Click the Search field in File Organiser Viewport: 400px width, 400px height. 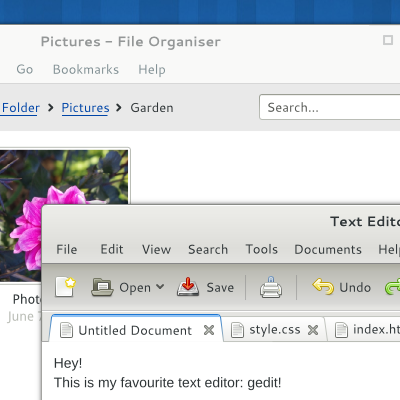(x=330, y=107)
